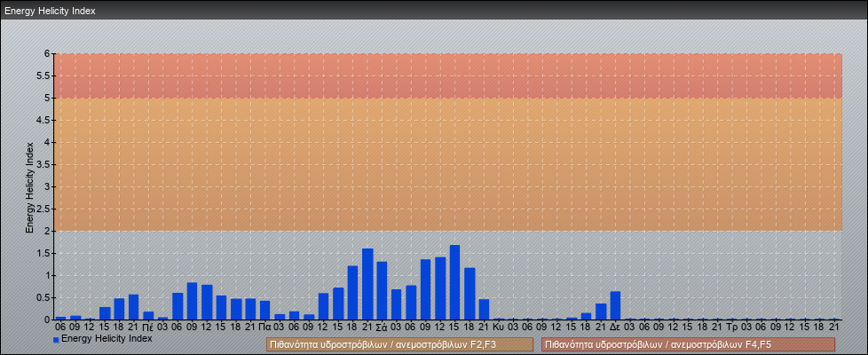The width and height of the screenshot is (868, 355).
Task: Toggle the Energy Helicity Index legend label
Action: click(x=107, y=338)
